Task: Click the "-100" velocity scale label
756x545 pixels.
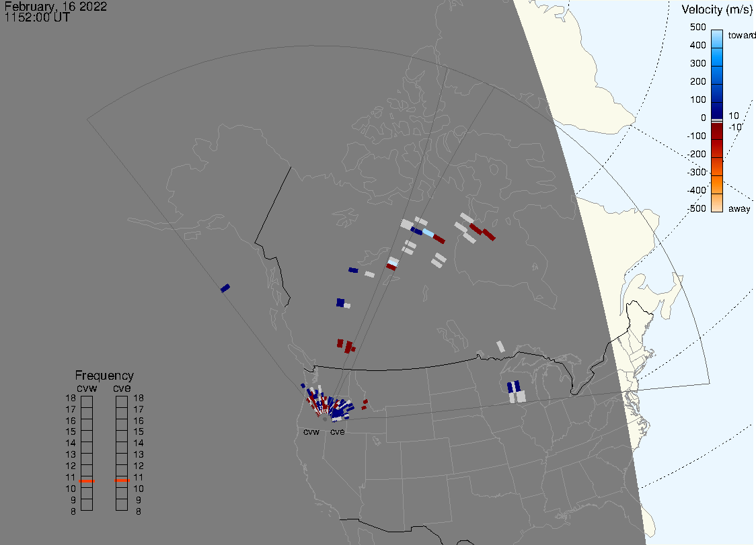Action: (696, 136)
